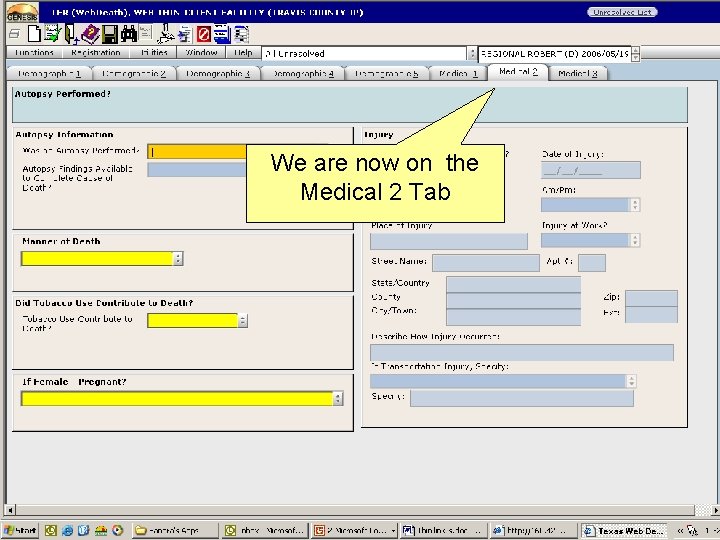The width and height of the screenshot is (720, 540).
Task: Click the Genesis logo at top left
Action: pyautogui.click(x=22, y=12)
